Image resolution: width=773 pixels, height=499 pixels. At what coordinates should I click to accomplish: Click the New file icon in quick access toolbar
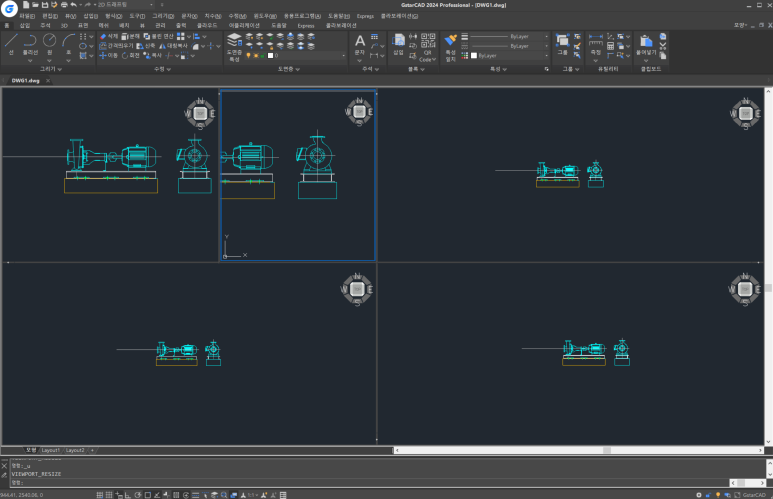[26, 4]
